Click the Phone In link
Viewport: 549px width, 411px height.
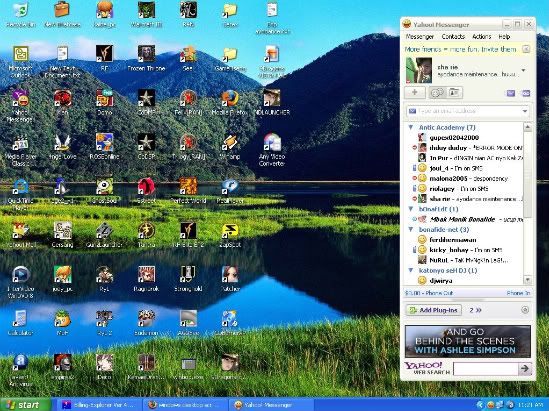pyautogui.click(x=518, y=293)
